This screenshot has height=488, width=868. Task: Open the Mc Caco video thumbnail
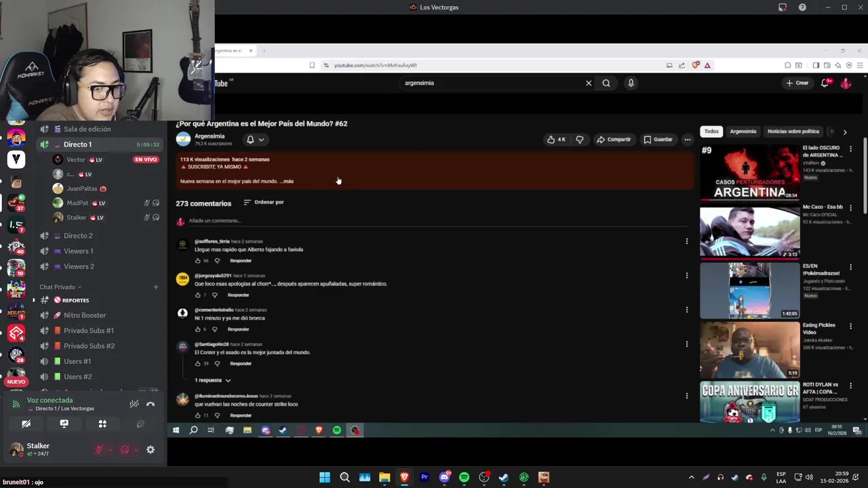pyautogui.click(x=750, y=232)
